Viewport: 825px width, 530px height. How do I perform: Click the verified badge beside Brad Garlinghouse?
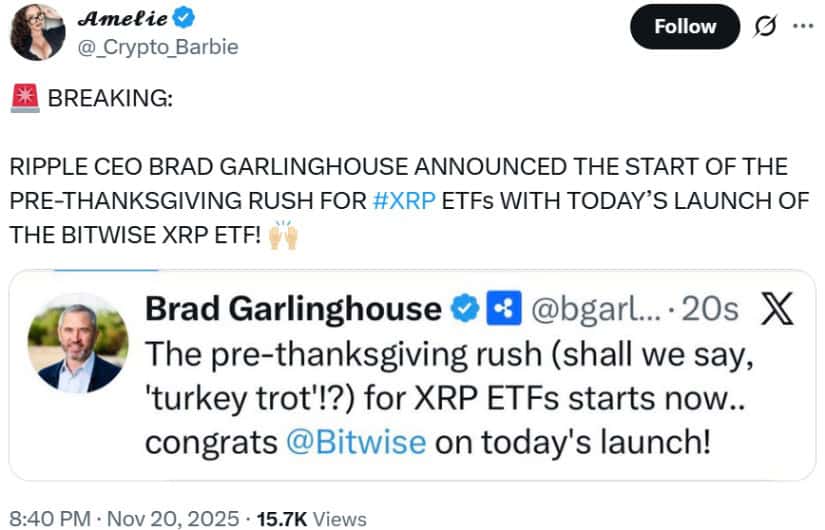[464, 310]
